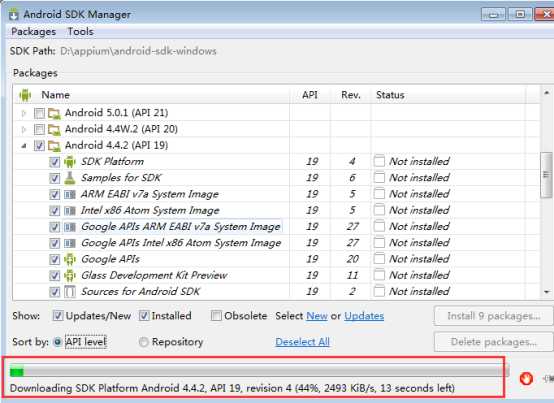
Task: Click status icon in ARM EABI v7a System Image row
Action: tap(379, 194)
